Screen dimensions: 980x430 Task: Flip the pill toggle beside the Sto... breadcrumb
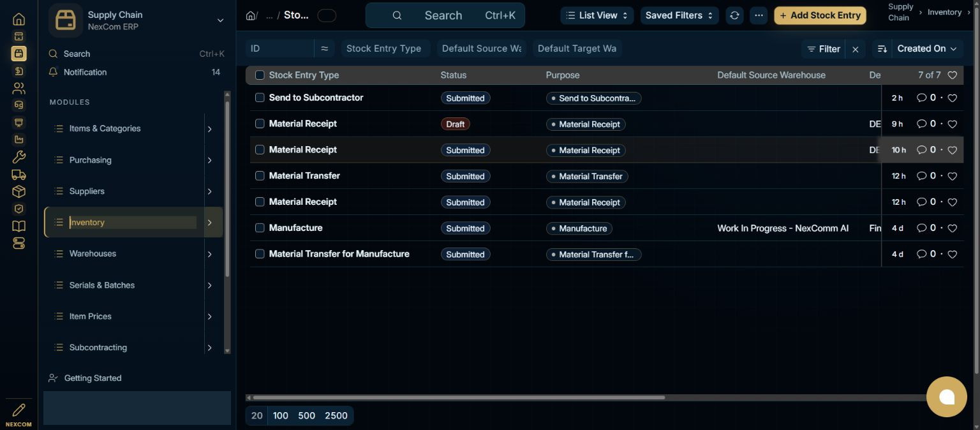(327, 15)
